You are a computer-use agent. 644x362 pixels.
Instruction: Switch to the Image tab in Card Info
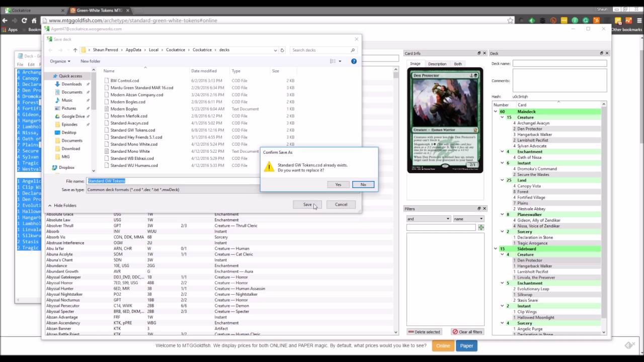coord(415,64)
